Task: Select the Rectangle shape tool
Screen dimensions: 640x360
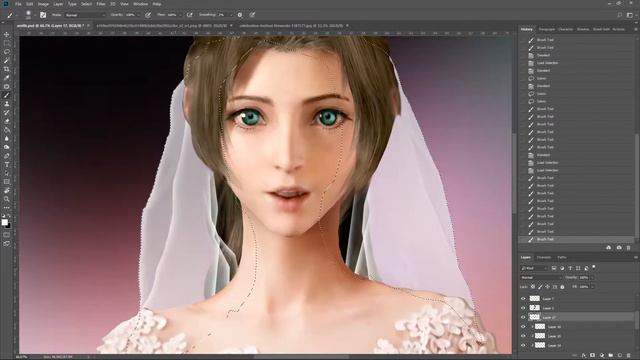Action: (x=7, y=182)
